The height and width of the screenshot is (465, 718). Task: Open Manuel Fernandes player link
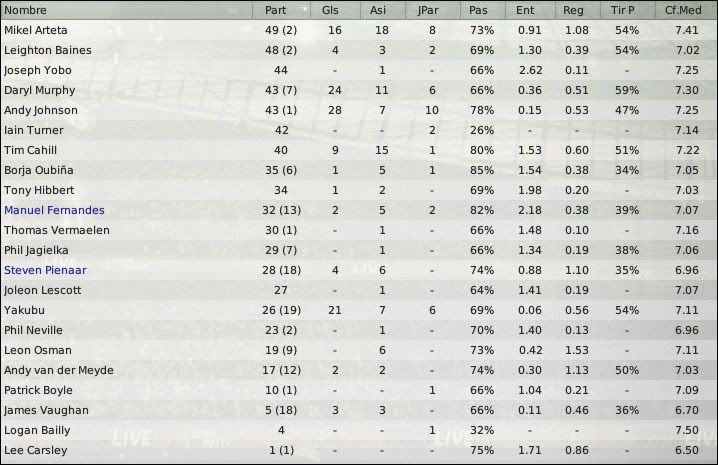point(54,210)
